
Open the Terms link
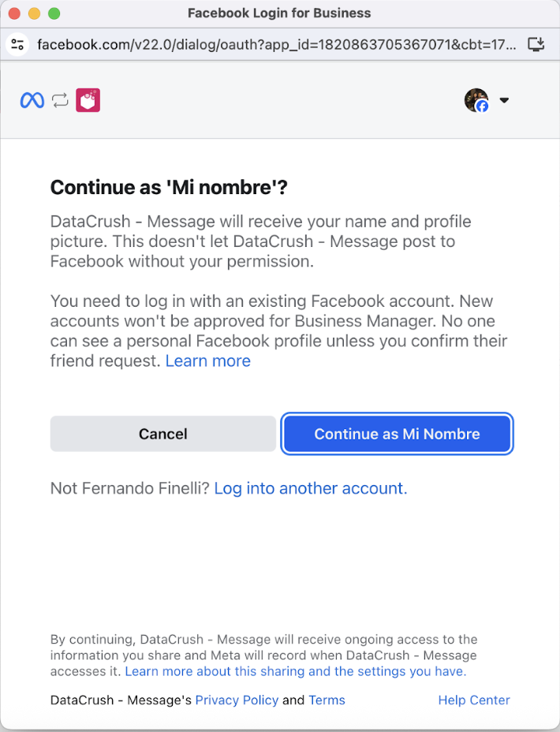327,700
